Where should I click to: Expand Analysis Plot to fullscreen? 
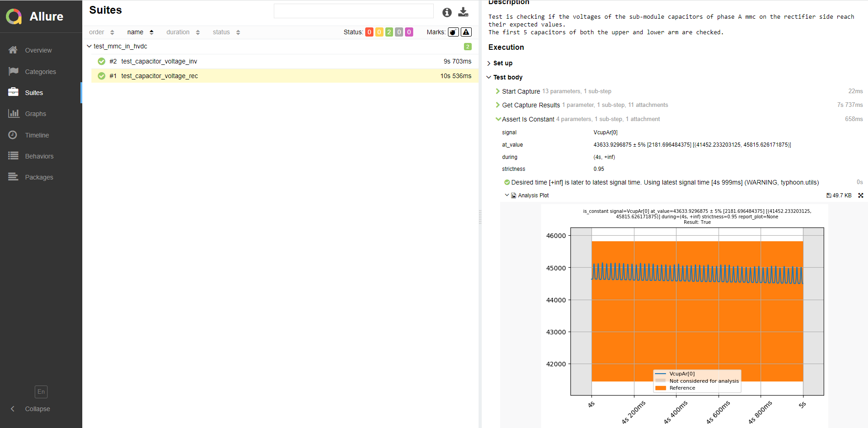861,196
